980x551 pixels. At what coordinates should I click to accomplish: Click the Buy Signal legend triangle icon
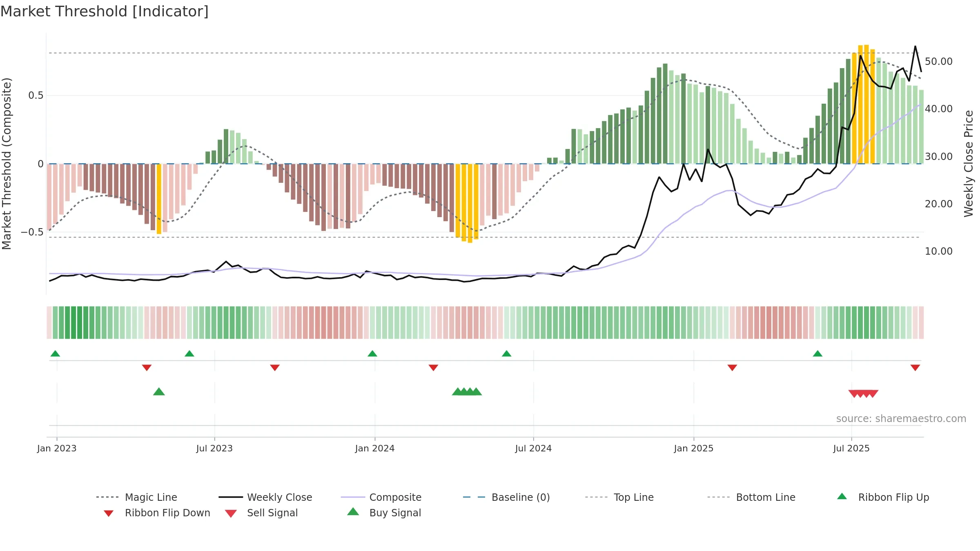click(353, 511)
